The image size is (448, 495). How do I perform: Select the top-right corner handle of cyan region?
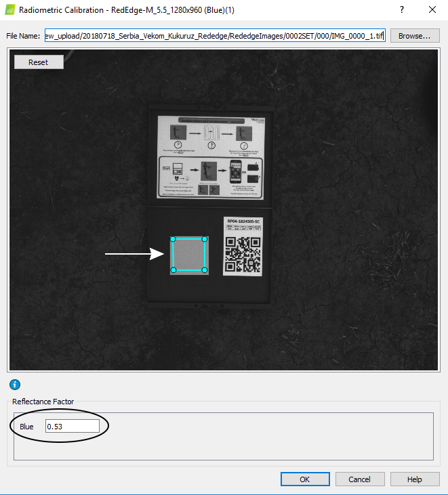(205, 239)
